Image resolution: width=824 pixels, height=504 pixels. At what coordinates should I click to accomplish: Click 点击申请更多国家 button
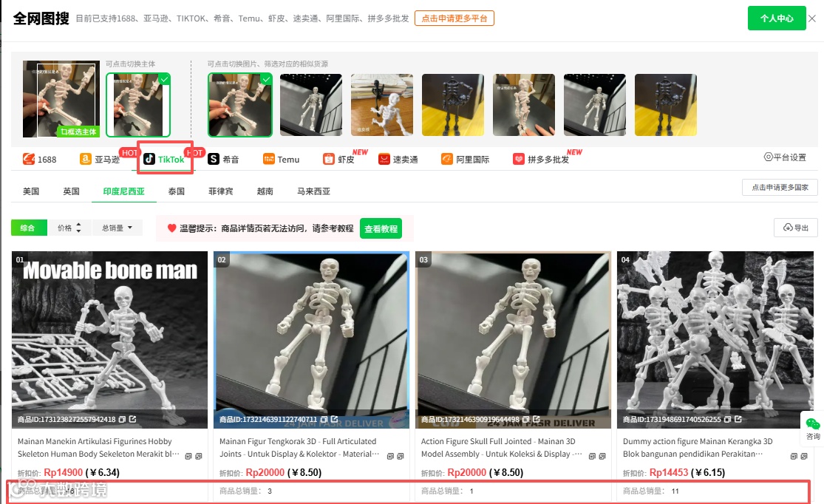[x=780, y=187]
